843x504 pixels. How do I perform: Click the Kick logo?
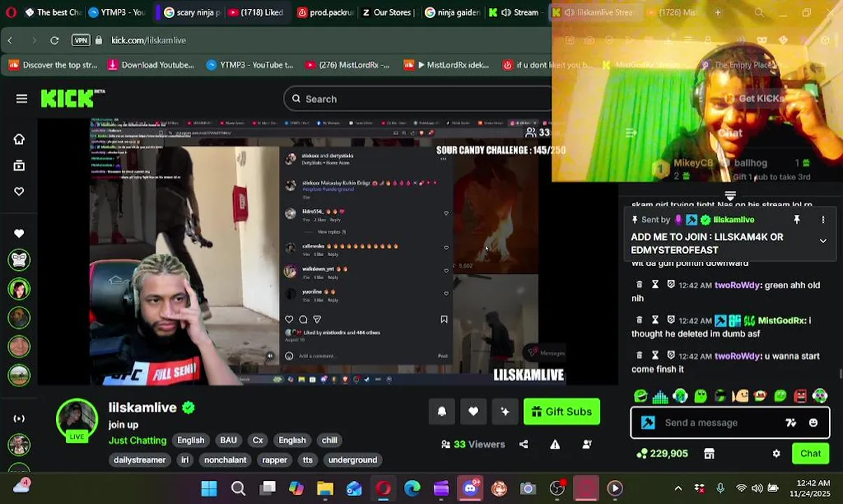click(72, 99)
